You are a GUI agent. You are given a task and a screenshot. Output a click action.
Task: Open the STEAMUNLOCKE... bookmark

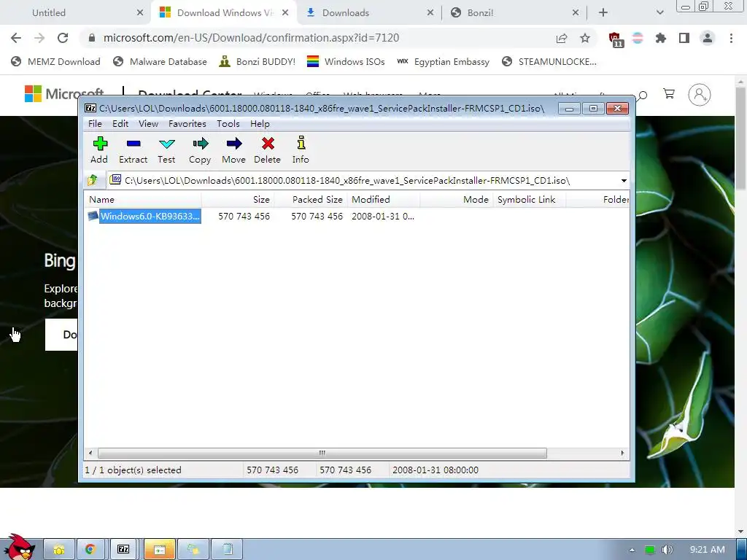click(549, 62)
